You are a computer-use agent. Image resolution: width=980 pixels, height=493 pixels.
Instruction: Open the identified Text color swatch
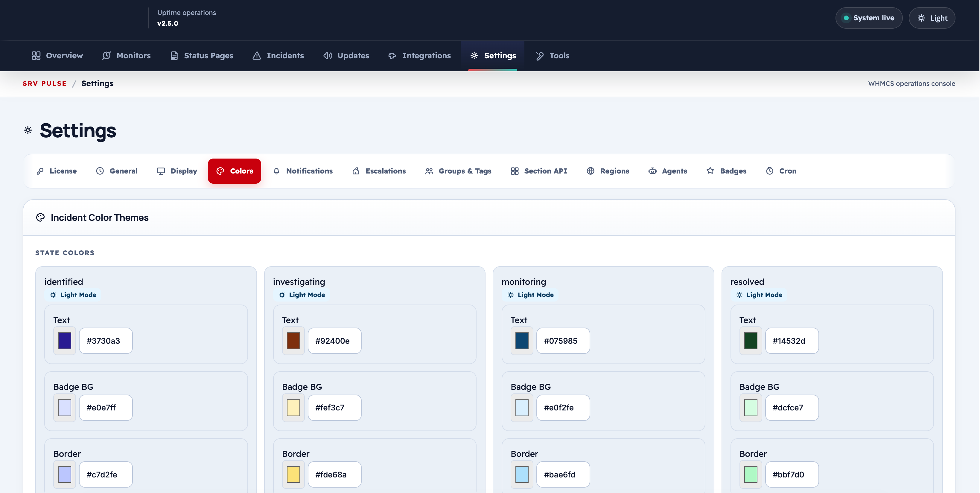click(x=64, y=340)
